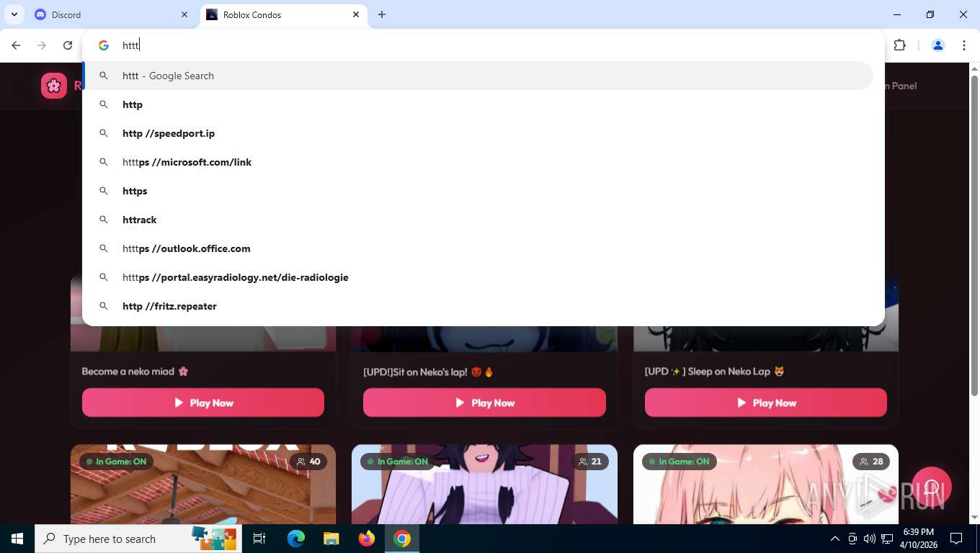Launch Firefox from the taskbar
The width and height of the screenshot is (980, 553).
point(367,539)
